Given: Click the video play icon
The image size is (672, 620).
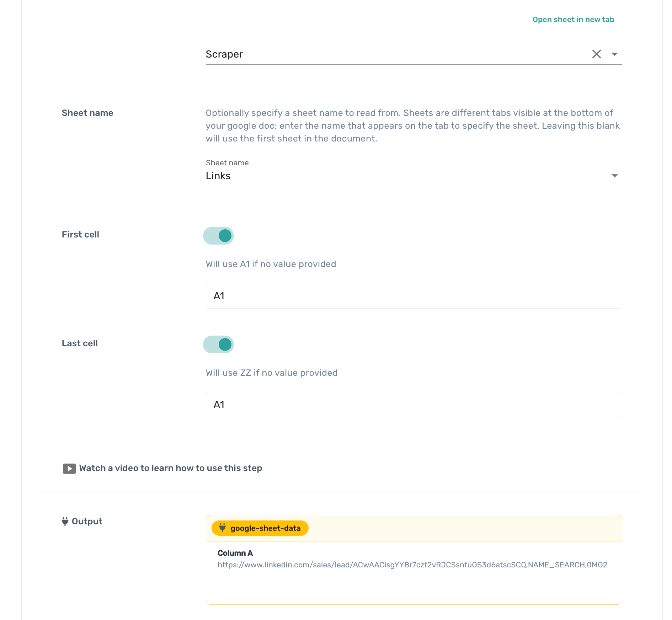Looking at the screenshot, I should [x=69, y=469].
